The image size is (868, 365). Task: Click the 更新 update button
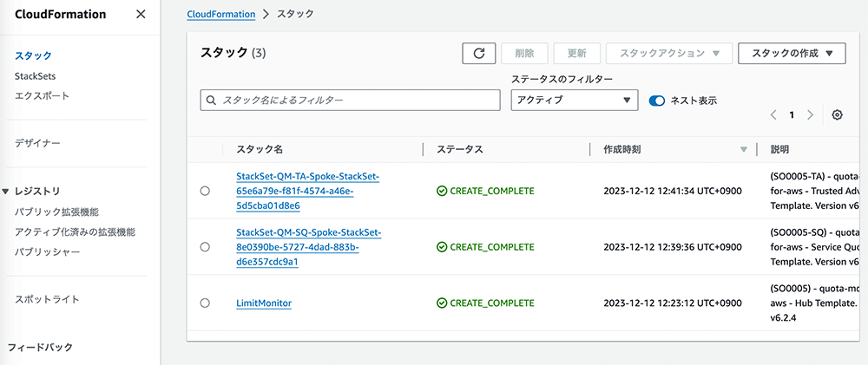tap(577, 54)
